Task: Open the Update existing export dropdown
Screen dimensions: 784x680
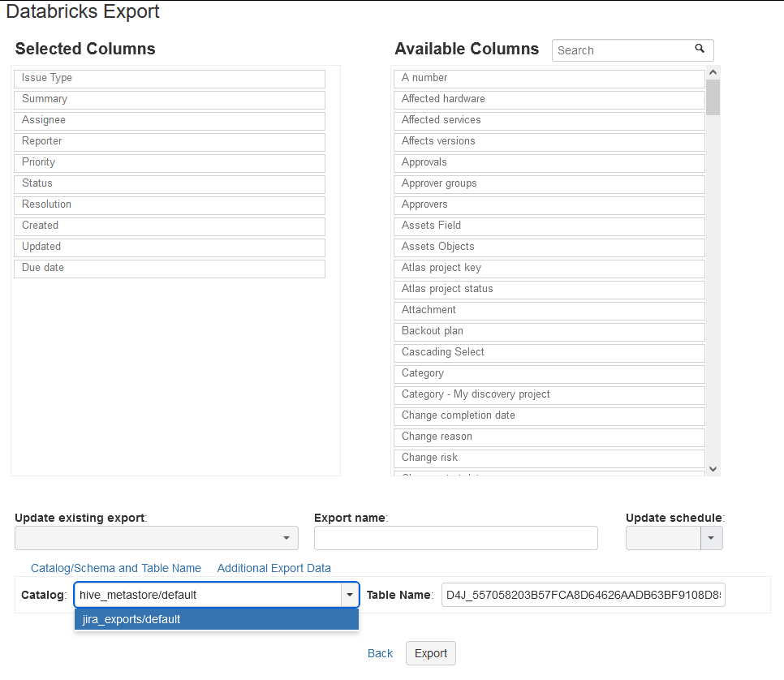Action: click(157, 538)
